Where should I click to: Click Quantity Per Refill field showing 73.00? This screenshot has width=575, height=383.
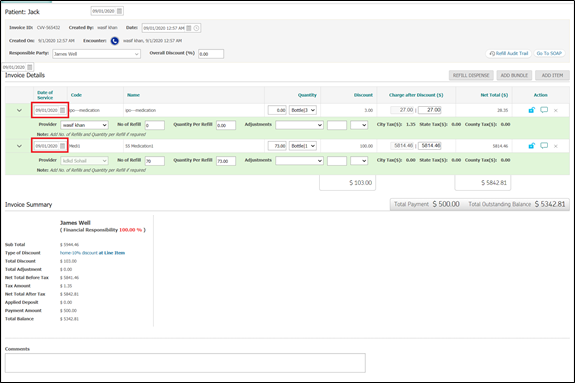click(x=226, y=161)
